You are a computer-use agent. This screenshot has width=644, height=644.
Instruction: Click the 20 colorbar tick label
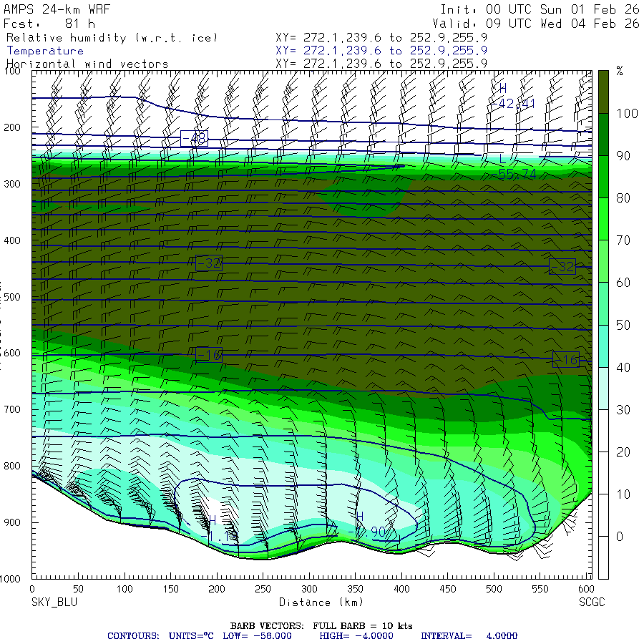pyautogui.click(x=623, y=452)
